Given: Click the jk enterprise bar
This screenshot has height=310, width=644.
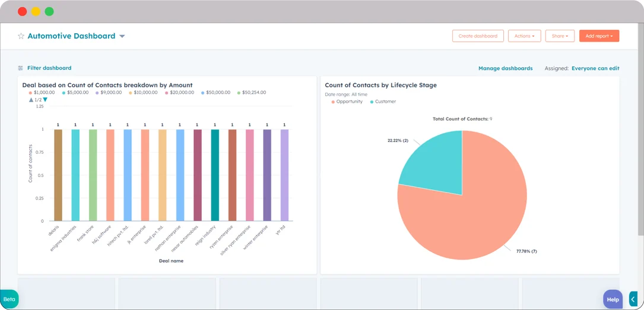Looking at the screenshot, I should point(145,175).
